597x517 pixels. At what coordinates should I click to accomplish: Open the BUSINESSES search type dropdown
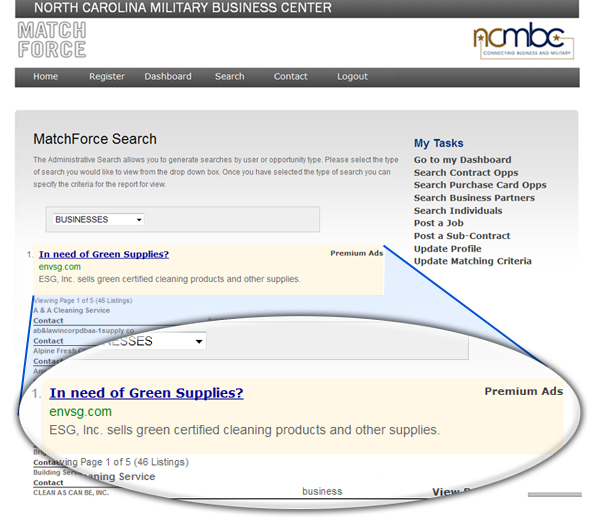point(98,220)
